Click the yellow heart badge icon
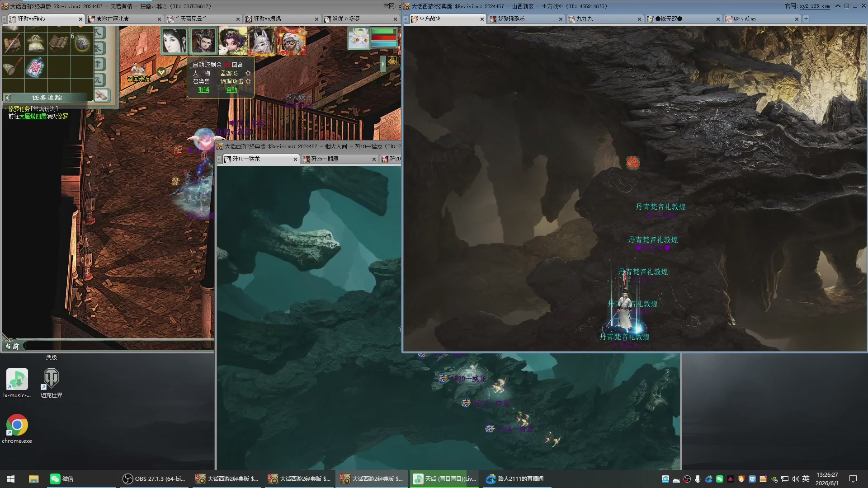This screenshot has height=488, width=868. tap(161, 72)
